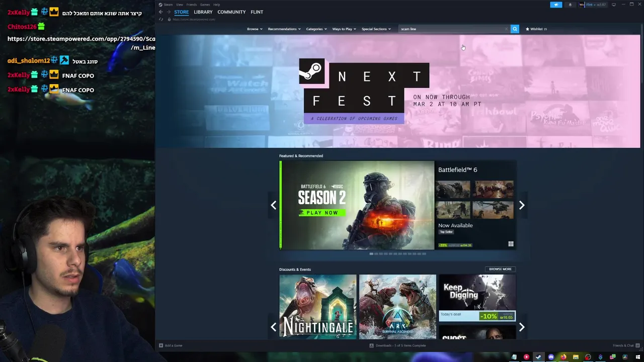Image resolution: width=644 pixels, height=362 pixels.
Task: View first Battlefield 6 screenshot thumbnail
Action: [x=453, y=190]
